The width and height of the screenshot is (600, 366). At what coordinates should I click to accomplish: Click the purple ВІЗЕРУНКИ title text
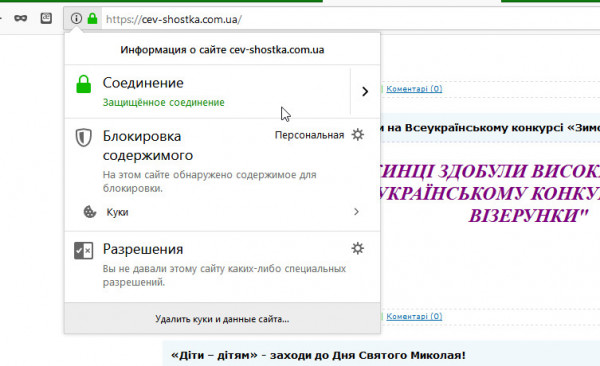pyautogui.click(x=528, y=216)
